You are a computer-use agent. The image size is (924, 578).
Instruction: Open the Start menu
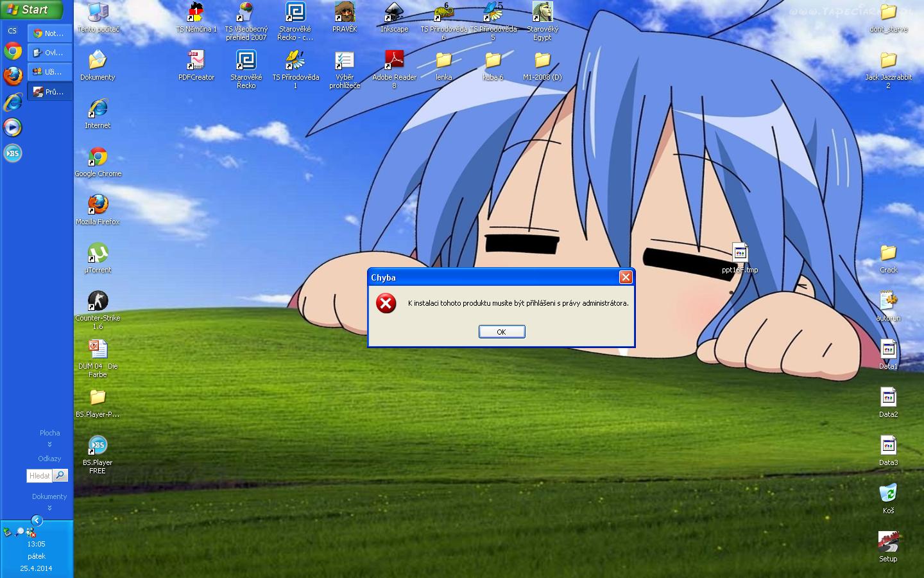click(32, 10)
